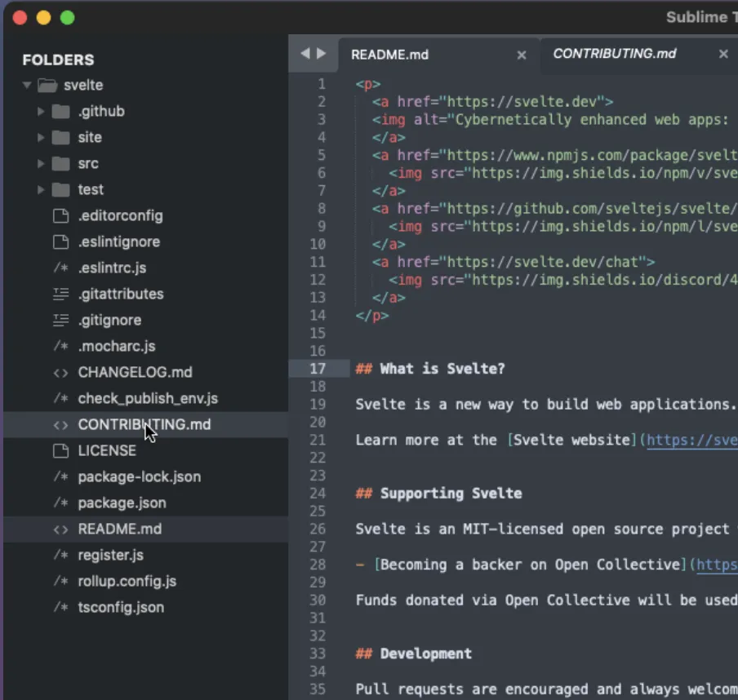Click the .editorconfig file icon
This screenshot has height=700, width=738.
tap(60, 216)
